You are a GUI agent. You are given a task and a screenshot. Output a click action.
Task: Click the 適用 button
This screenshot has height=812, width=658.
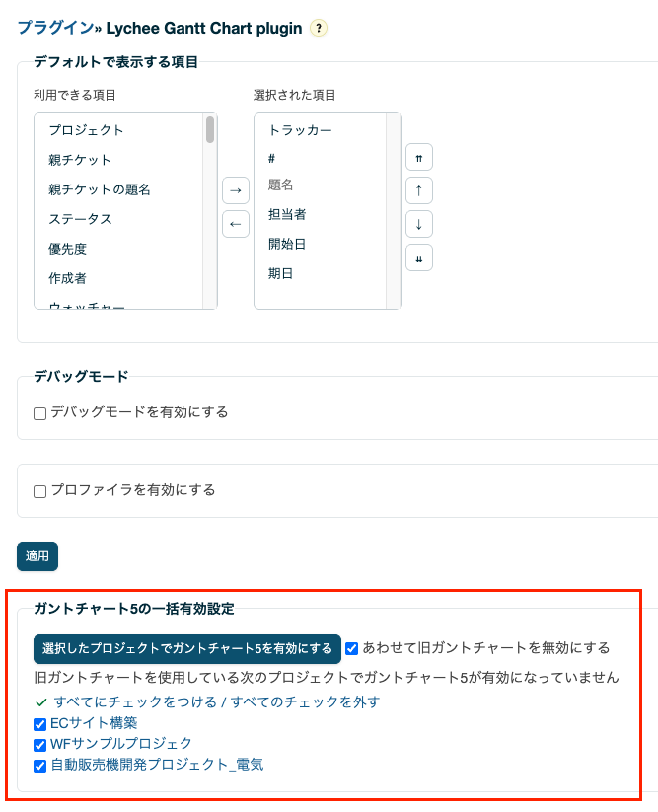37,556
